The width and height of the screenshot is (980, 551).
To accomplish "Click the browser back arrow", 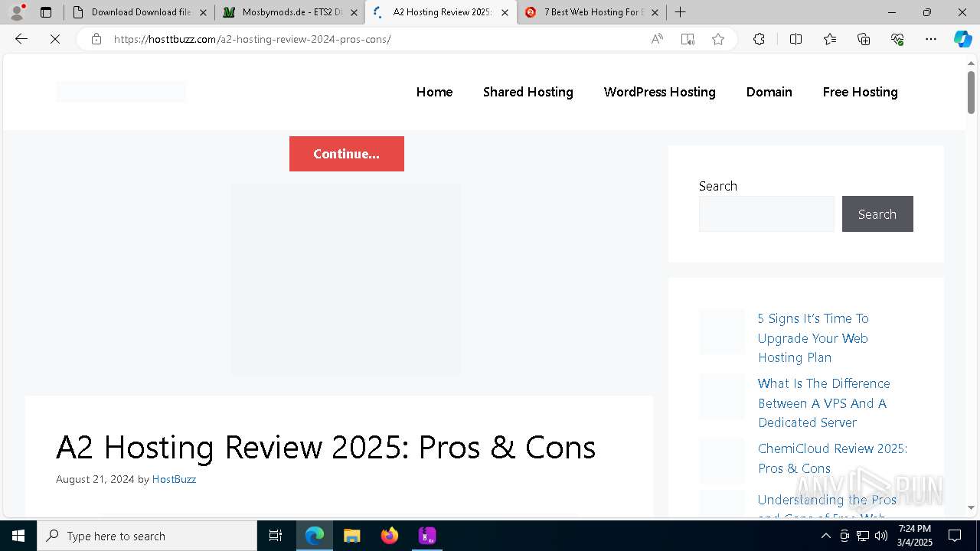I will point(21,39).
